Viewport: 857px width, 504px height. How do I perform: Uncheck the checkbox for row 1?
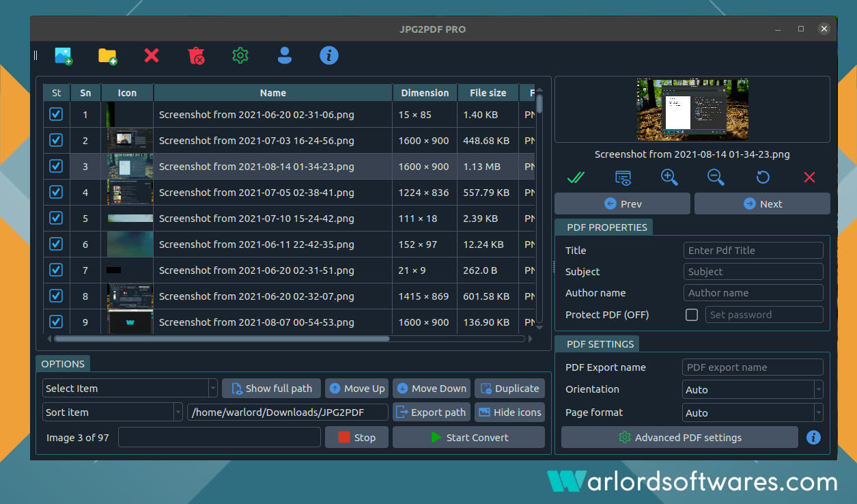tap(56, 114)
